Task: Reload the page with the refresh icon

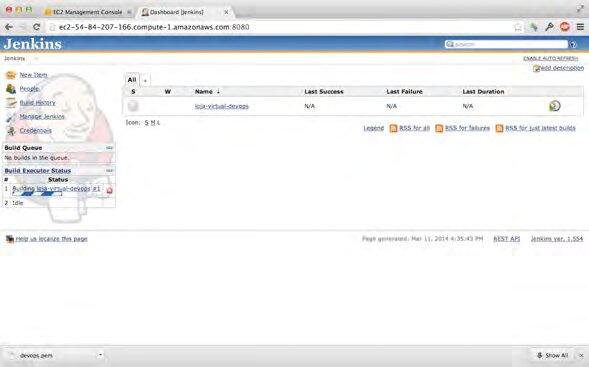Action: 36,27
